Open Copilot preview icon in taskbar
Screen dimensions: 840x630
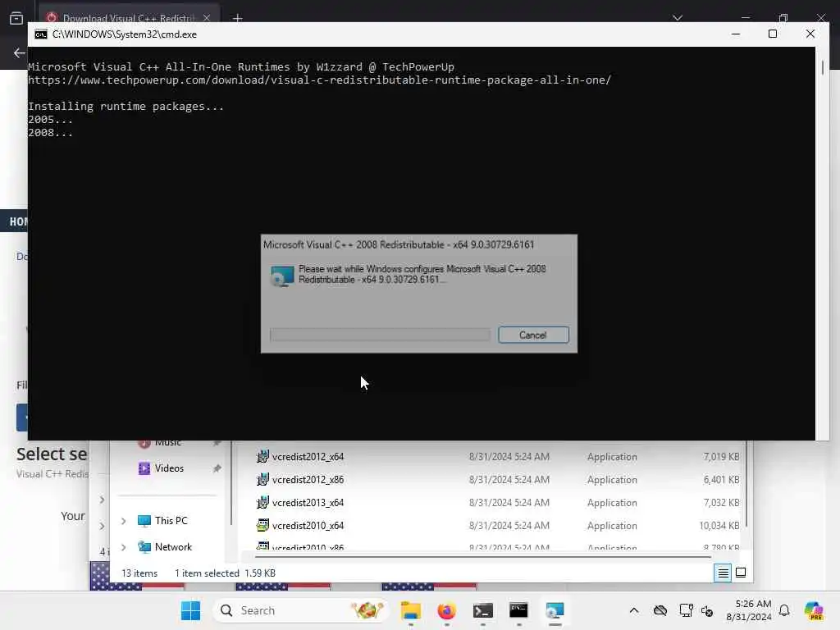814,610
